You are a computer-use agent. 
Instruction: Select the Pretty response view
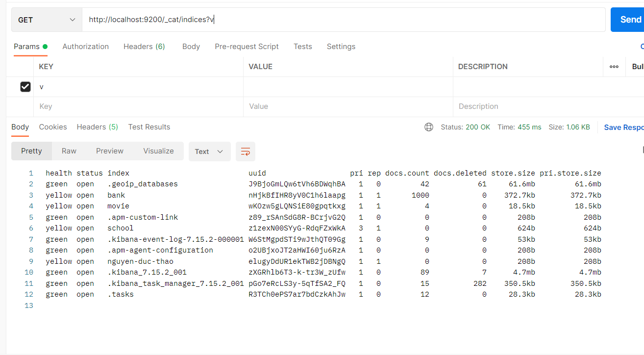click(x=31, y=151)
